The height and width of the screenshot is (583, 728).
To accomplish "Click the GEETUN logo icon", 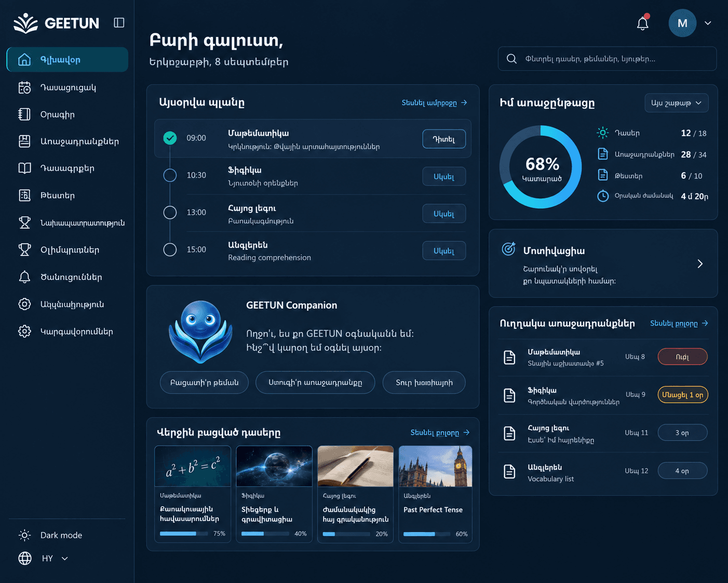I will [x=25, y=23].
